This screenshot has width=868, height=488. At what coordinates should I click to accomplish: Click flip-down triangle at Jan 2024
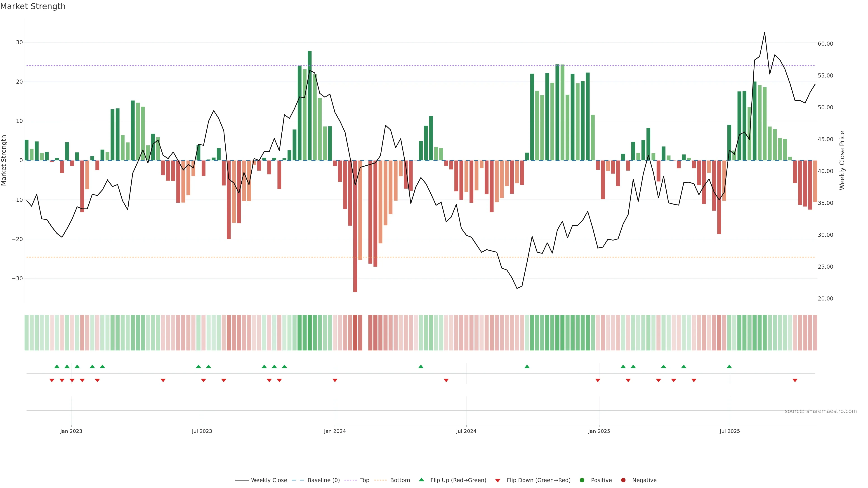(335, 380)
